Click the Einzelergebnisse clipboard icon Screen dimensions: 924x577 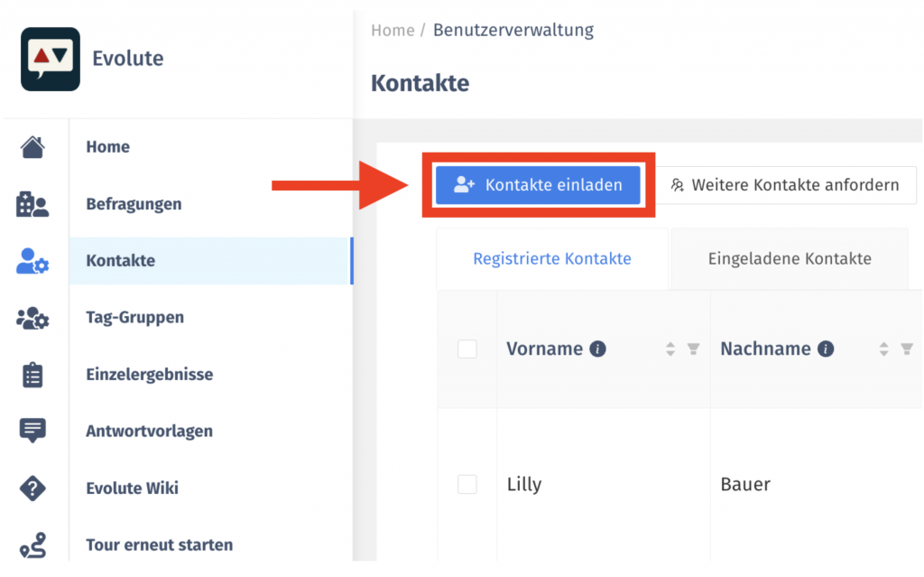32,375
